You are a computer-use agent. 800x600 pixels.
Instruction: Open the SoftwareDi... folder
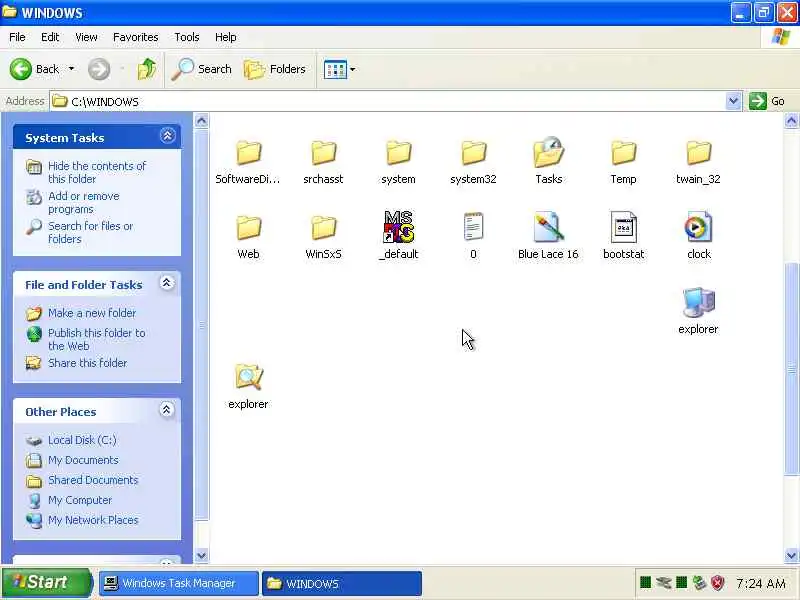pyautogui.click(x=248, y=162)
